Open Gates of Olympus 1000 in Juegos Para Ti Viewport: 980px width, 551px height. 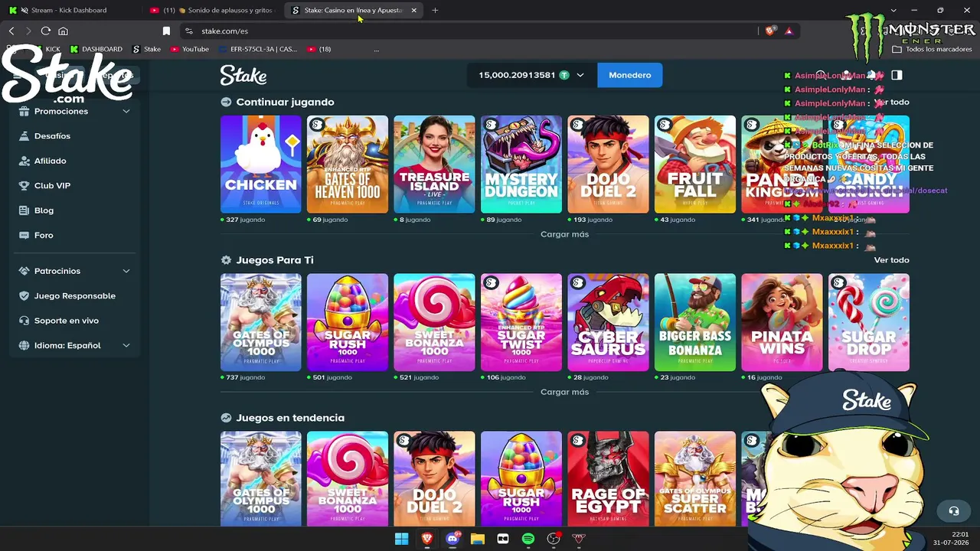click(261, 322)
